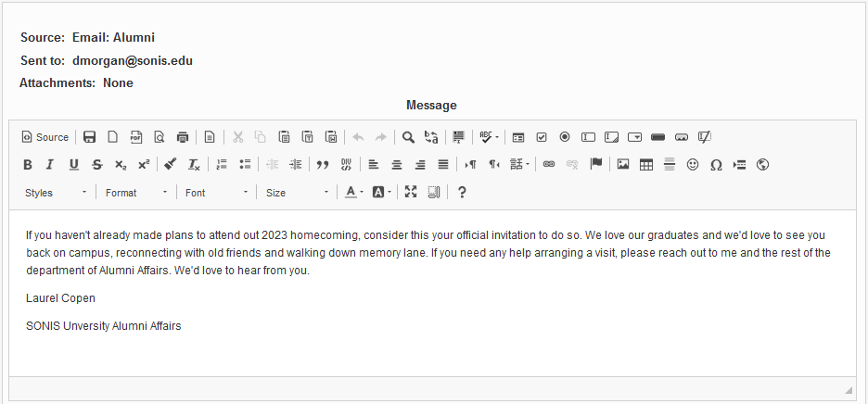Viewport: 868px width, 404px height.
Task: Click the Anchor flag icon
Action: coord(595,164)
